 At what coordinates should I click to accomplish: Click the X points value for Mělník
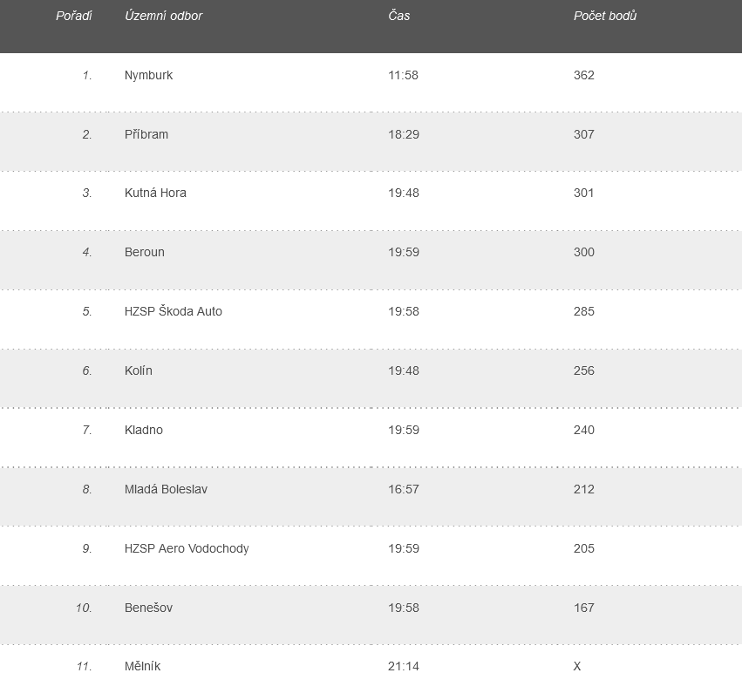tap(577, 666)
